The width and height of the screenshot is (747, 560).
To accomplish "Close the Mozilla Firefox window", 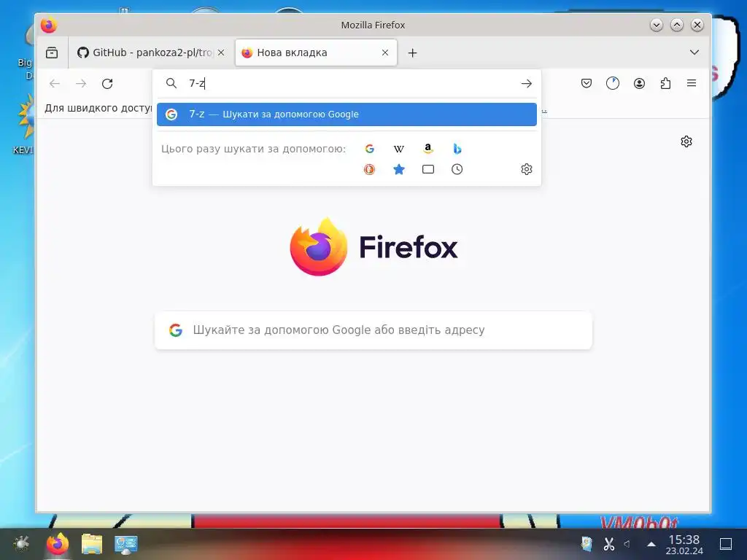I will [x=697, y=25].
